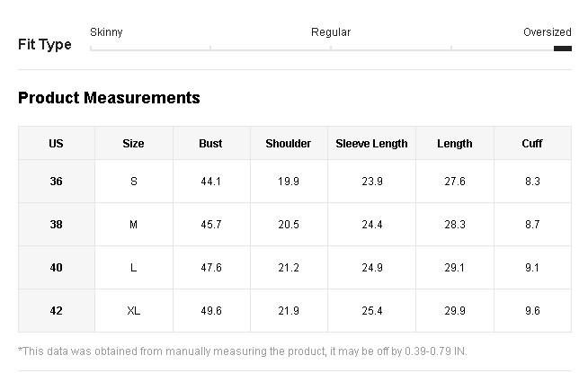
Task: Click the manual measurement disclaimer note
Action: pyautogui.click(x=243, y=351)
